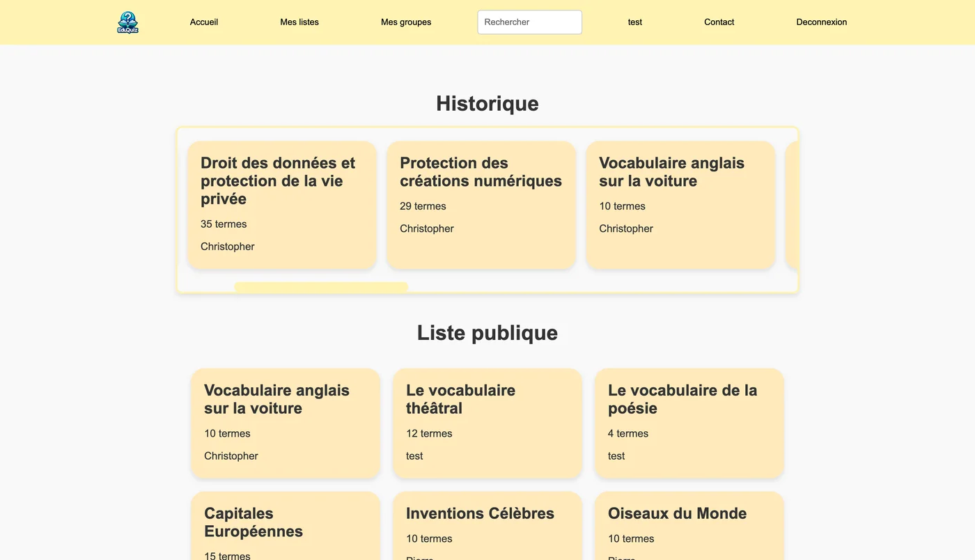Click the '35 termes' text

tap(224, 224)
